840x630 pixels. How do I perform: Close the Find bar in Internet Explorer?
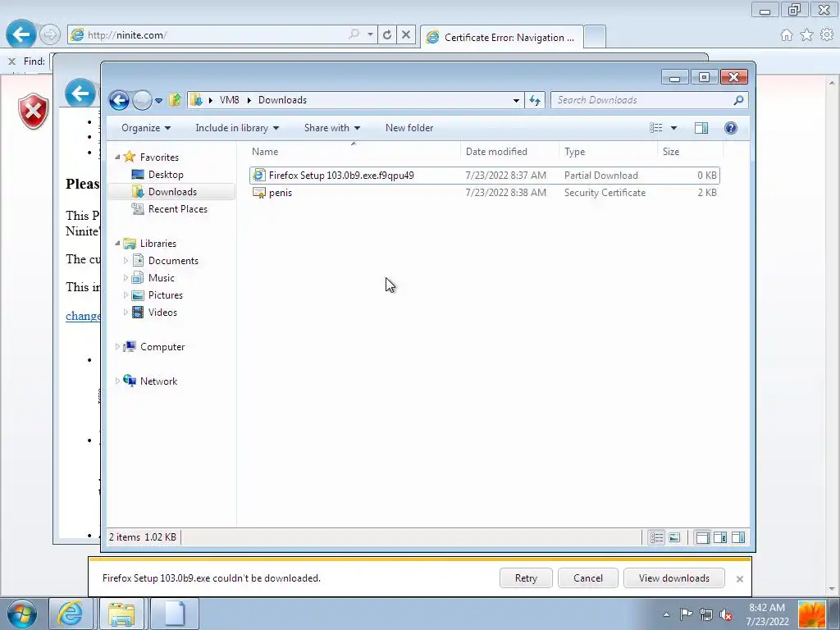pos(11,62)
